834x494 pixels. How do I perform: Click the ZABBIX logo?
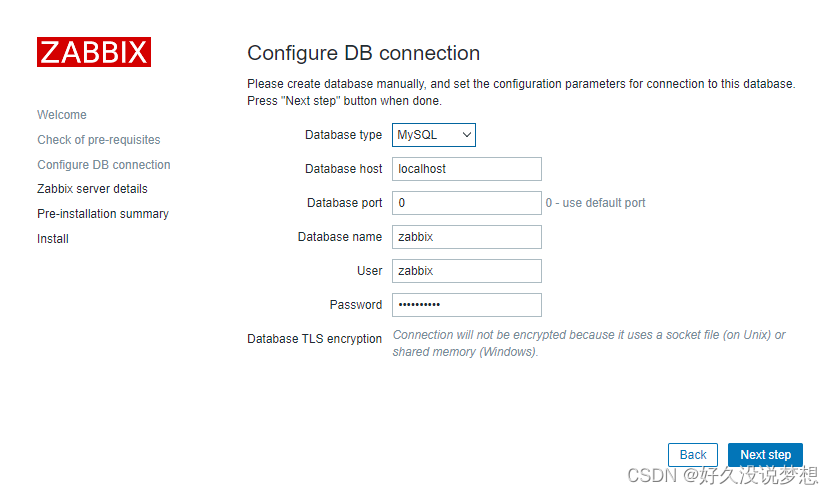click(x=94, y=52)
